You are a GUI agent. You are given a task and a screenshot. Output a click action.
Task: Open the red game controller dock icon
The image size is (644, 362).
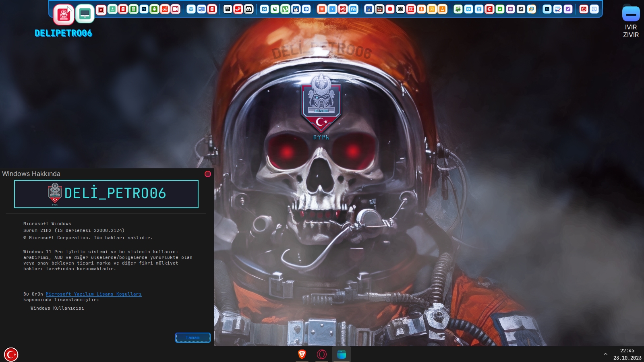[165, 9]
